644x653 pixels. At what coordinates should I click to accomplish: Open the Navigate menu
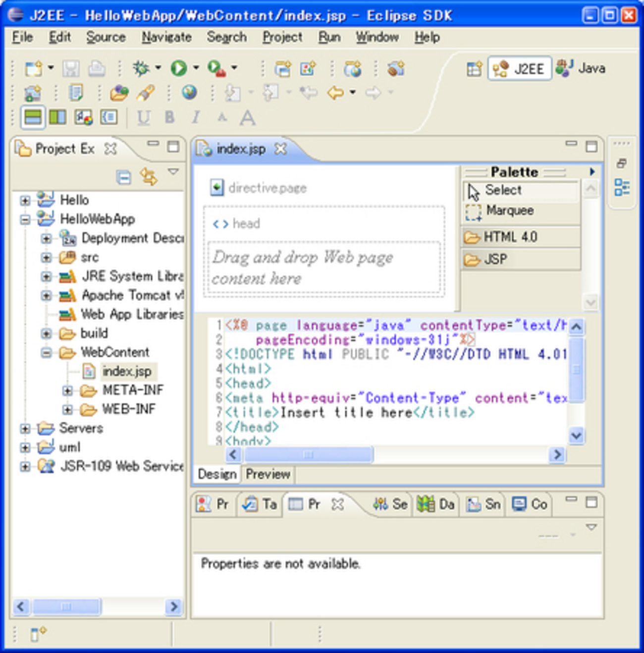tap(166, 37)
